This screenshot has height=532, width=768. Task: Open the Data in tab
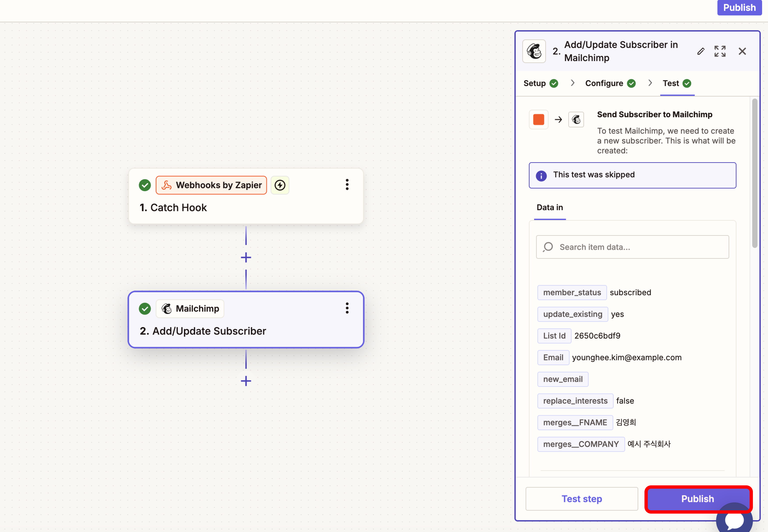550,207
